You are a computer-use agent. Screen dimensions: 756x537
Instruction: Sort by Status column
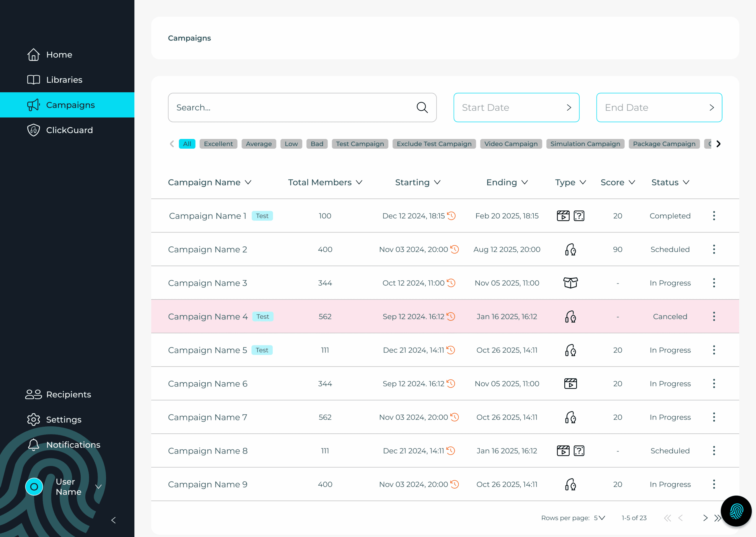click(x=670, y=182)
